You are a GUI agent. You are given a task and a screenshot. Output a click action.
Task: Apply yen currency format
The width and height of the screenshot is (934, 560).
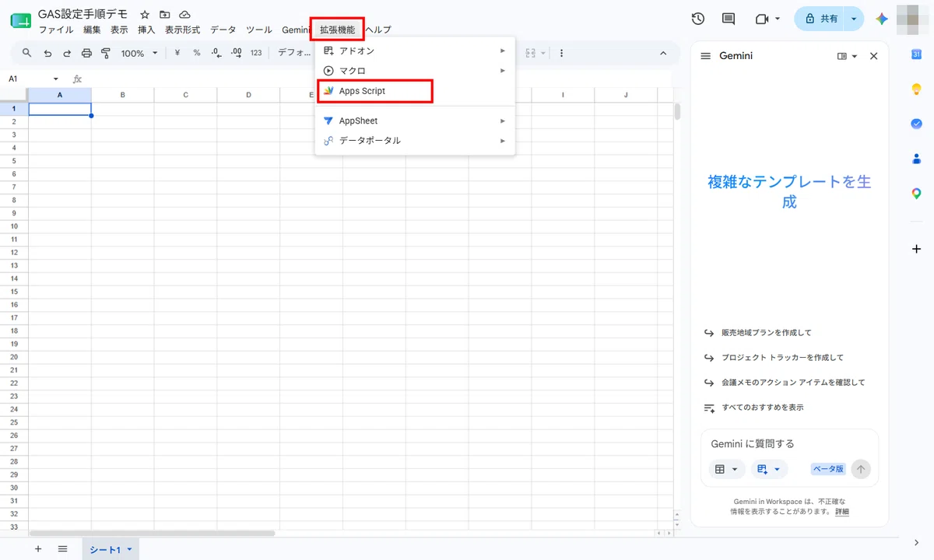pyautogui.click(x=177, y=53)
